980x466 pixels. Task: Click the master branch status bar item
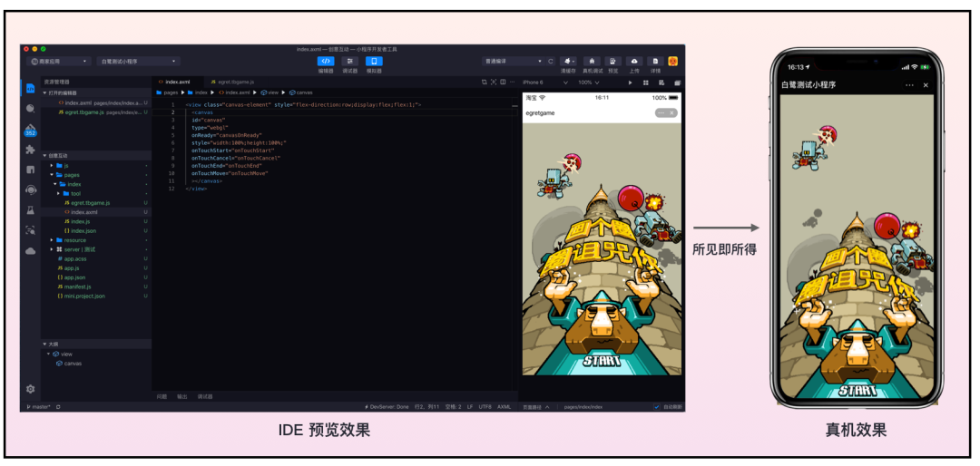point(39,407)
